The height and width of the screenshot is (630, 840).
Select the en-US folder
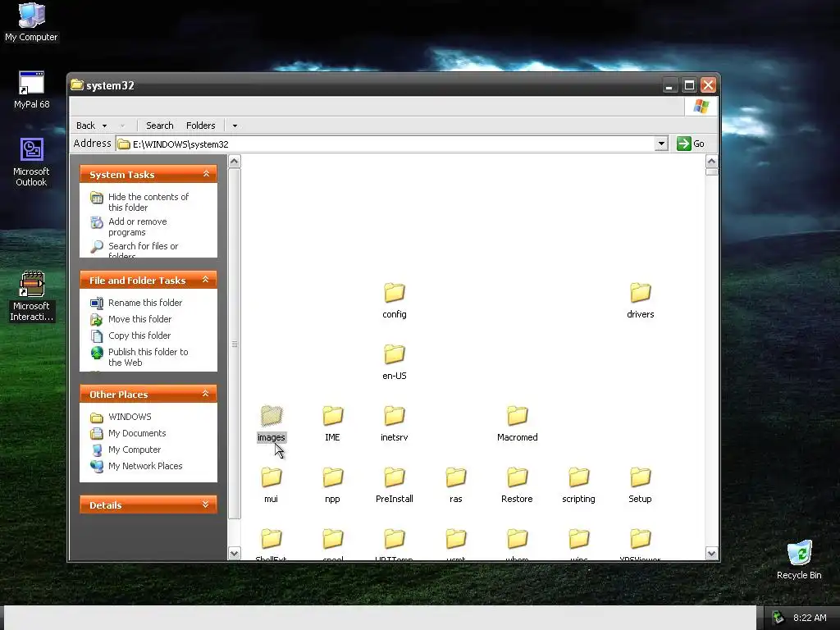click(395, 362)
